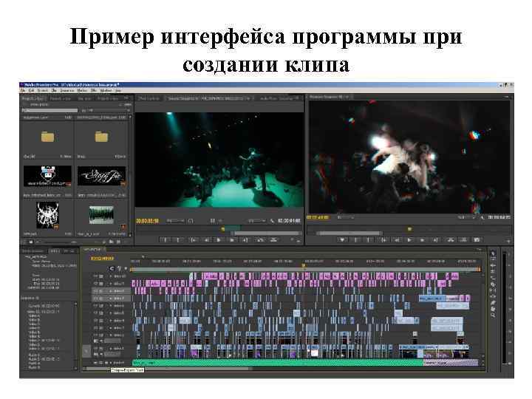The height and width of the screenshot is (399, 532).
Task: Open the File menu
Action: pos(23,91)
